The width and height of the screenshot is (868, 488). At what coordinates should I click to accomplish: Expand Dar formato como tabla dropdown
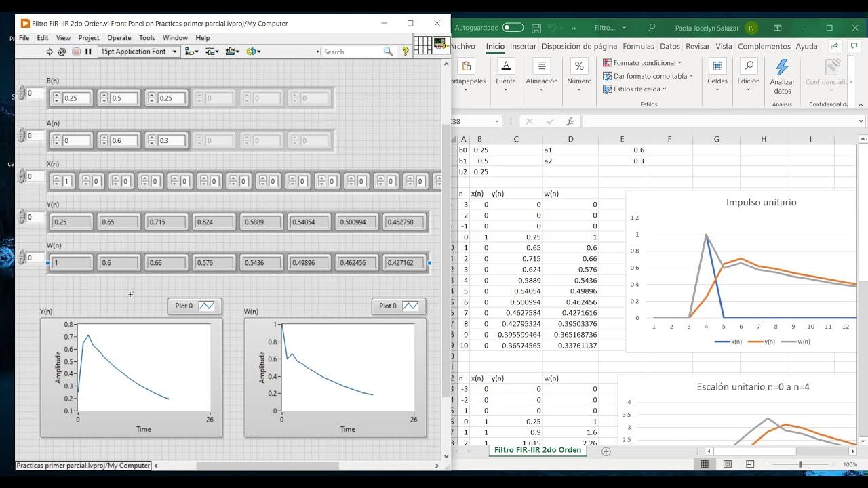pyautogui.click(x=648, y=76)
